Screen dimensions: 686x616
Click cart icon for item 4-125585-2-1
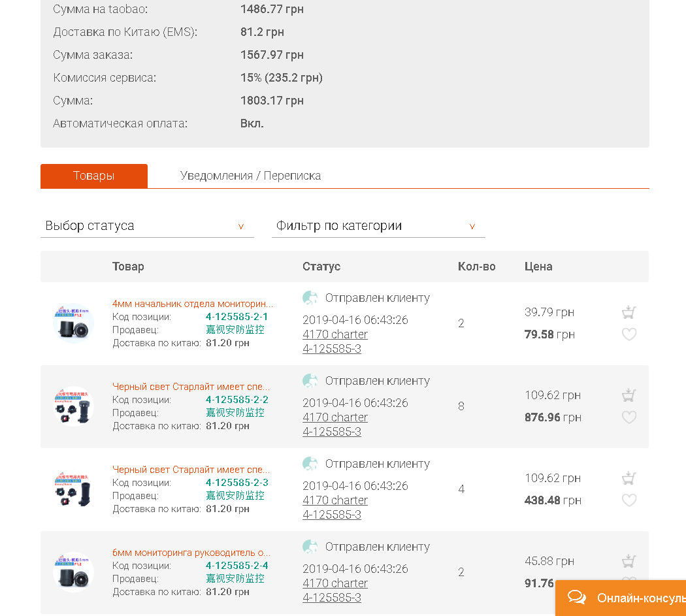click(629, 312)
